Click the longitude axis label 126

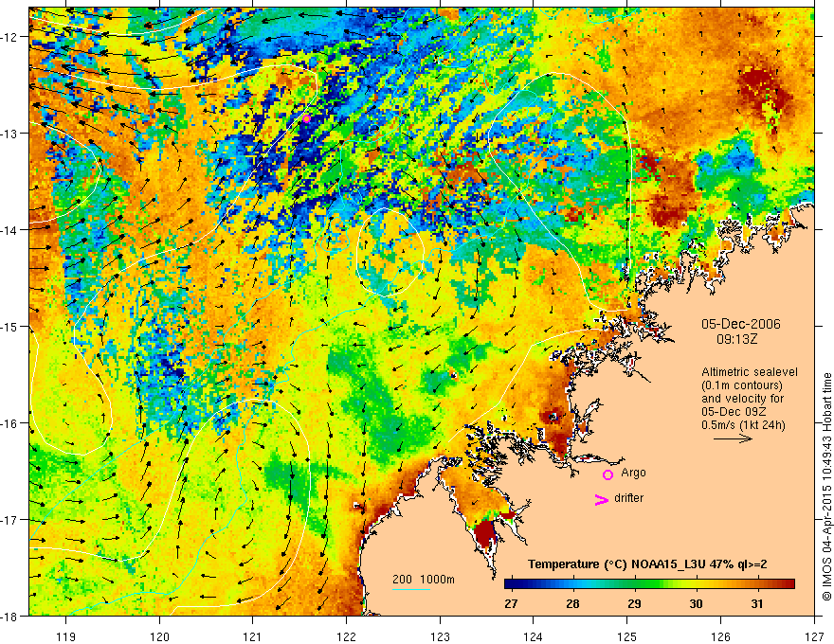coord(720,636)
